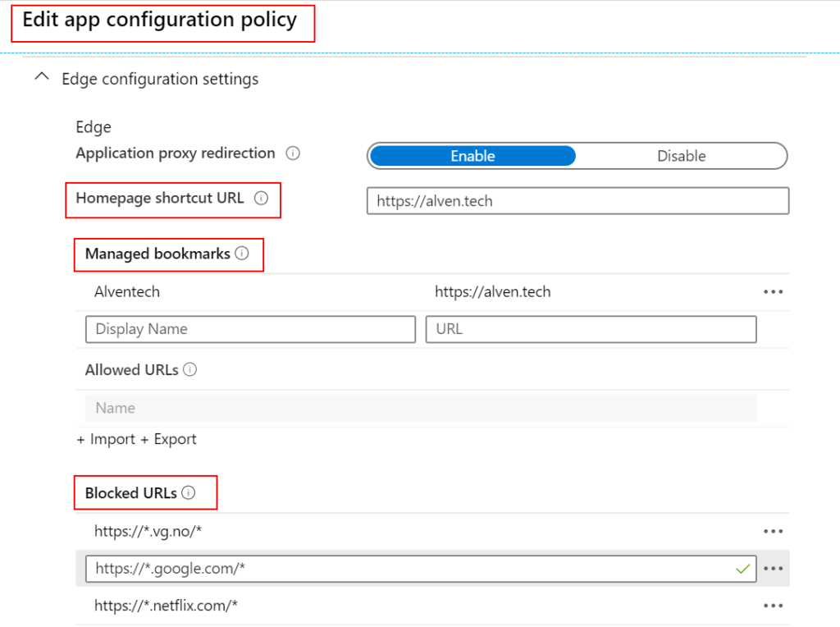
Task: Click the Display Name field for a bookmark
Action: 250,329
